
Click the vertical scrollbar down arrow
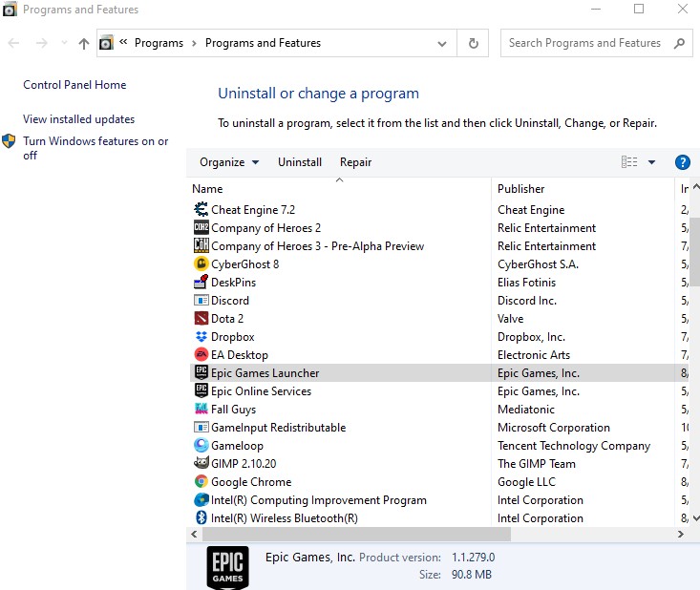click(695, 517)
